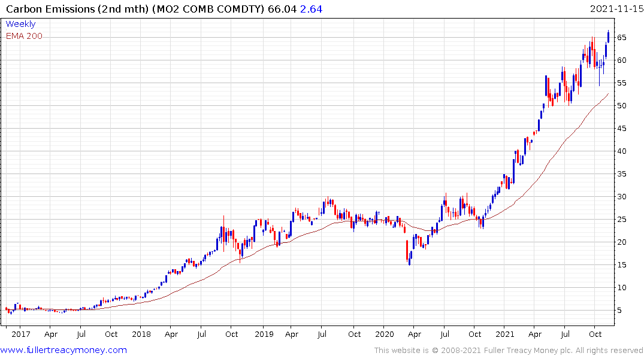
Task: Click the latest weekly candle near 66
Action: (608, 36)
